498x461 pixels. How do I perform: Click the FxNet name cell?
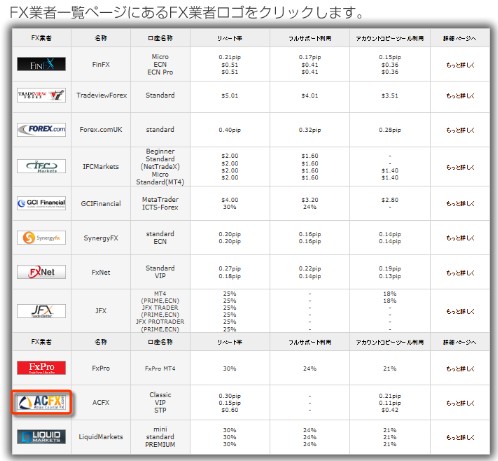click(101, 272)
